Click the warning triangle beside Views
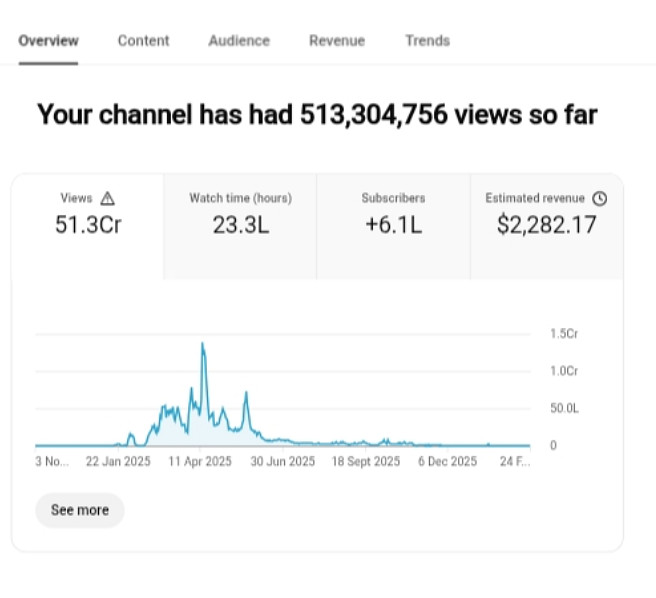Screen dimensions: 656x598 [108, 198]
